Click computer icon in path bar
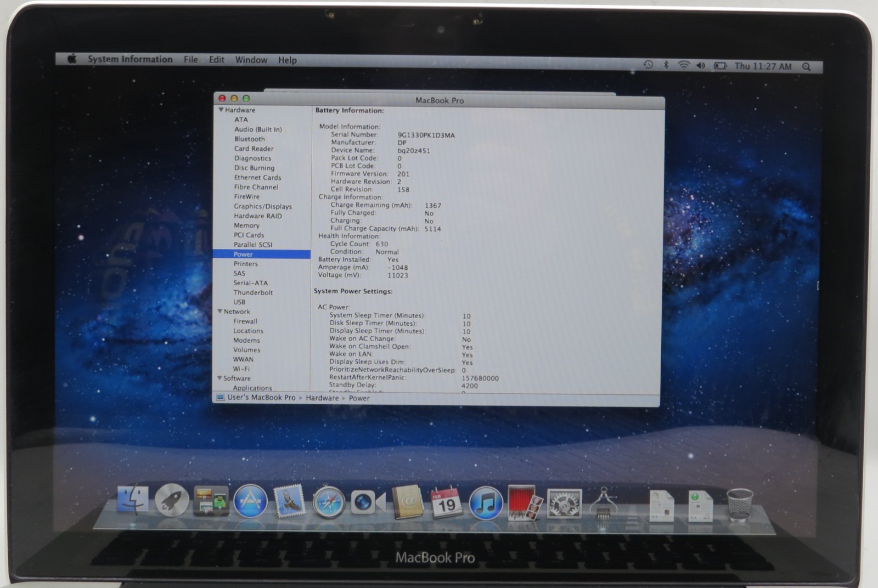 point(220,397)
